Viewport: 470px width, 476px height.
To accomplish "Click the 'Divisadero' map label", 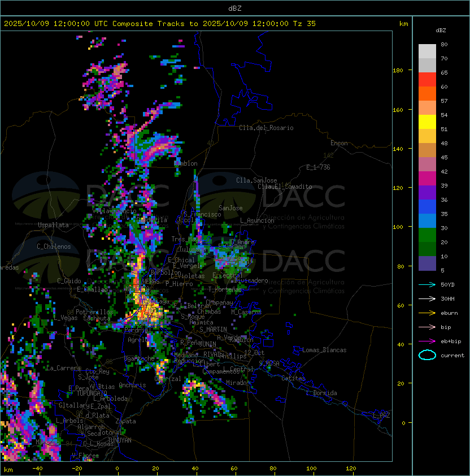I will 251,280.
